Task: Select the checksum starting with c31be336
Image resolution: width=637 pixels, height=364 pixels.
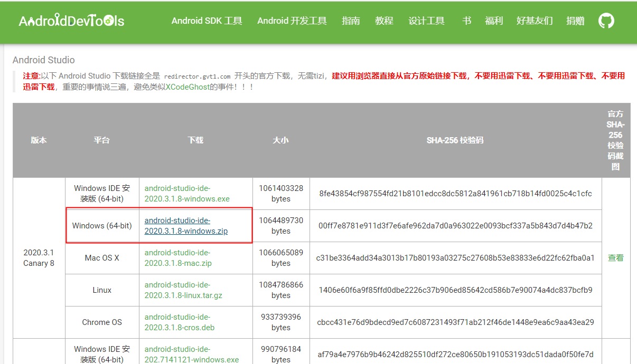Action: pos(455,258)
